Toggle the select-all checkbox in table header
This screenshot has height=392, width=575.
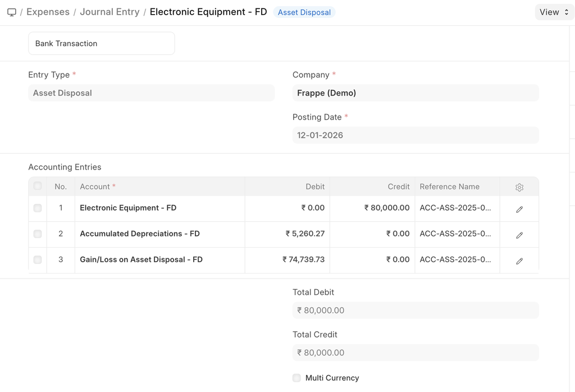38,186
